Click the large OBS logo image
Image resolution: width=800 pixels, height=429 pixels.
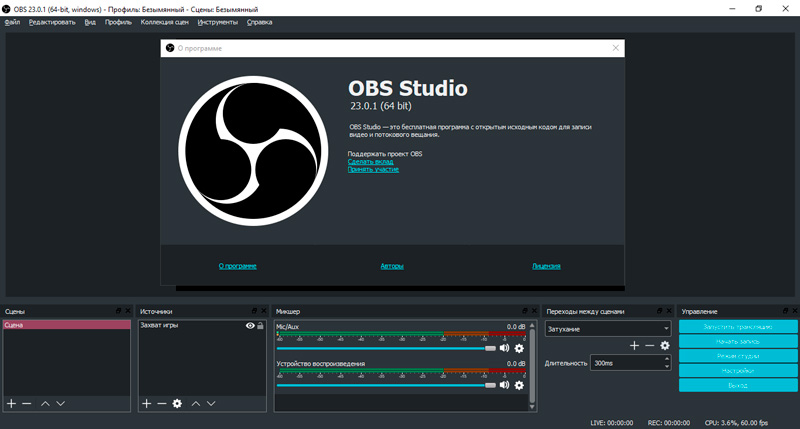(253, 151)
